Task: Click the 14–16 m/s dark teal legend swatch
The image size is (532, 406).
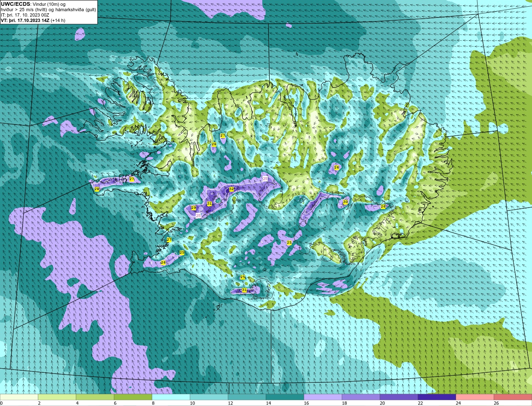Action: click(x=285, y=397)
